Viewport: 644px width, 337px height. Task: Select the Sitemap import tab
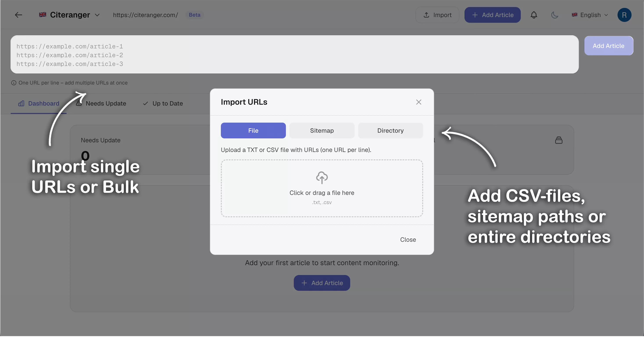coord(322,131)
